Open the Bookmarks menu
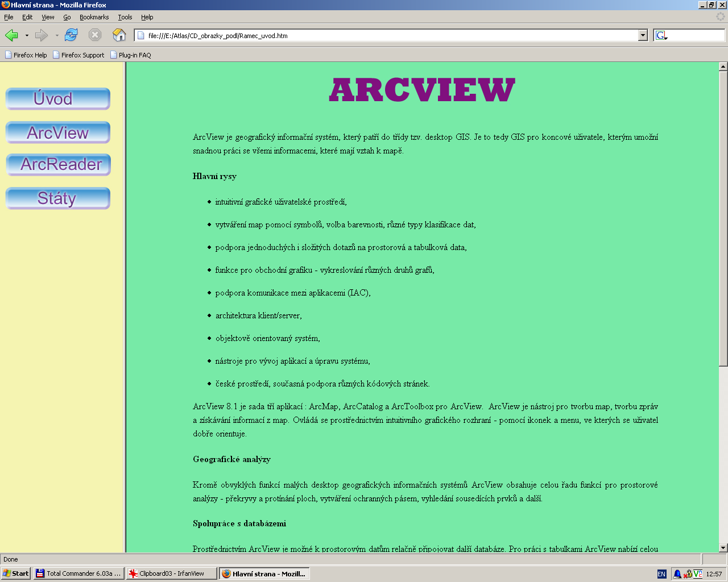 [x=94, y=17]
